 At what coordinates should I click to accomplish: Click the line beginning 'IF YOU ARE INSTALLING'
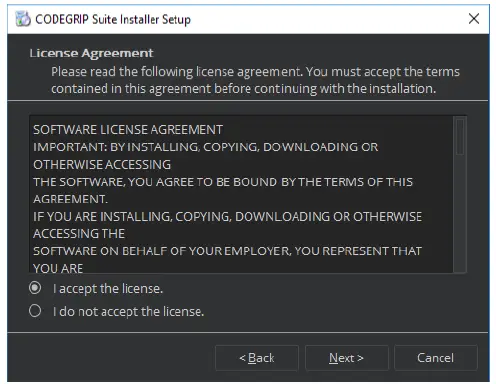227,217
